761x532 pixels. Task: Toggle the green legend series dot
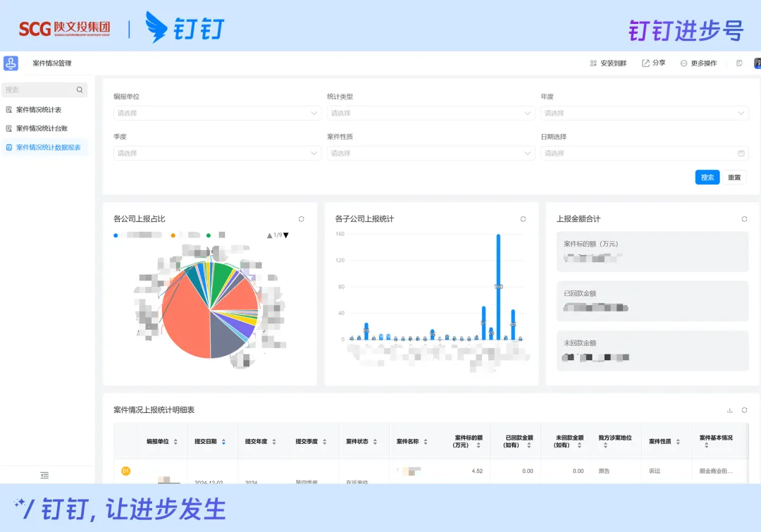(208, 235)
